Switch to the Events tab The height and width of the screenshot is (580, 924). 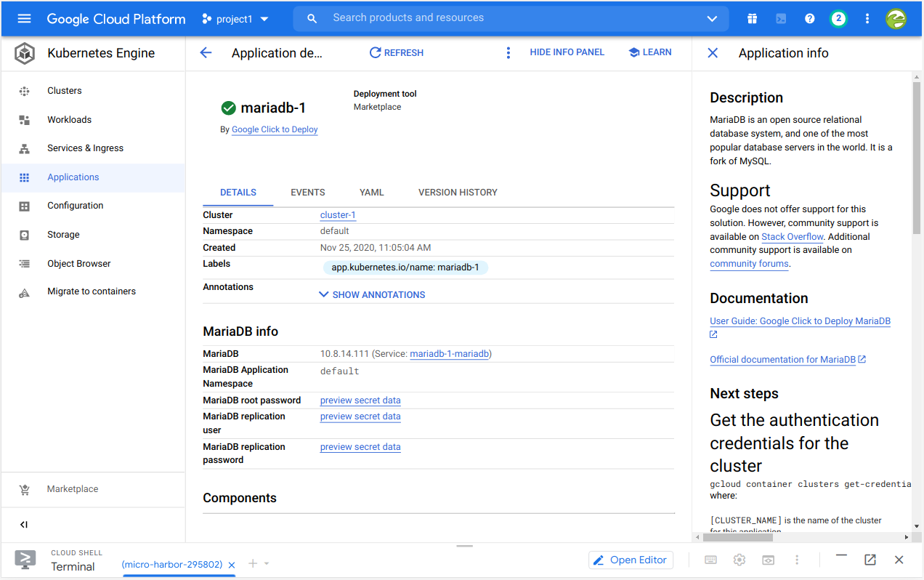click(x=308, y=193)
